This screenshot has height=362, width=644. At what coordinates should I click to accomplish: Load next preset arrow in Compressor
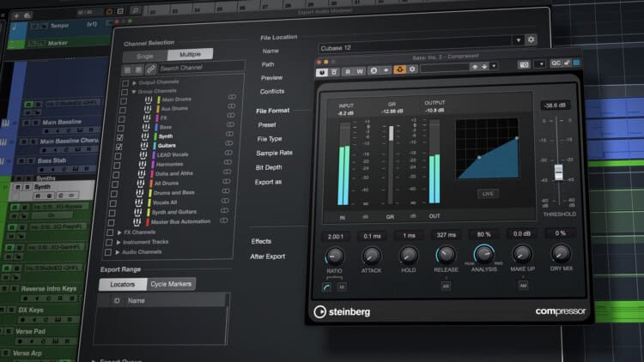click(x=484, y=66)
